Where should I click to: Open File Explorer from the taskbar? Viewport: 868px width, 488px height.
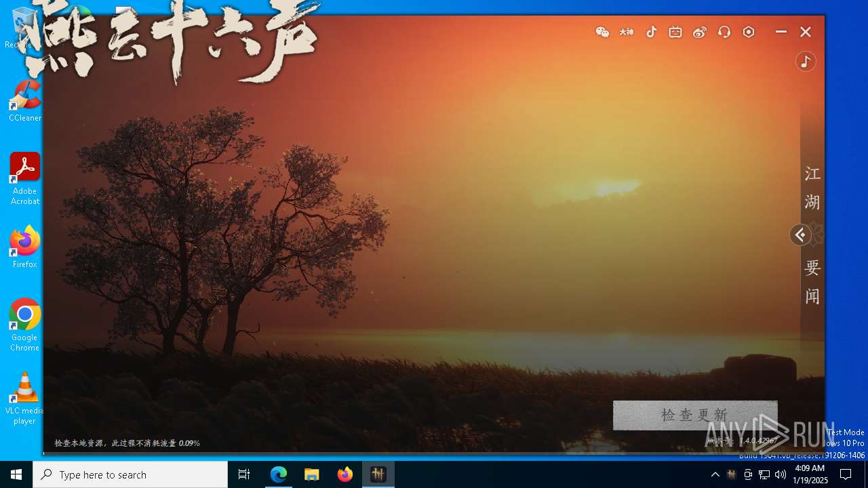pyautogui.click(x=311, y=474)
